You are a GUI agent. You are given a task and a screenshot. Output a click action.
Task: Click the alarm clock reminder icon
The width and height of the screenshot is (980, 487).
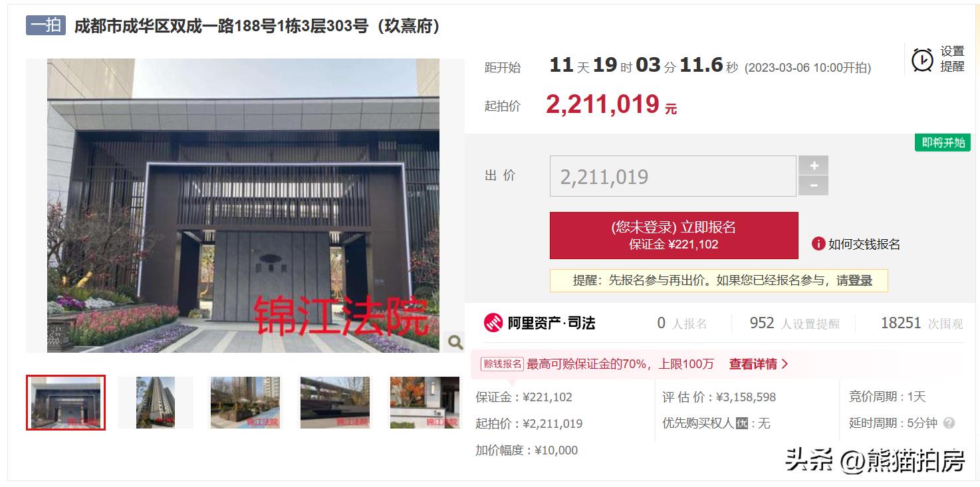[922, 60]
